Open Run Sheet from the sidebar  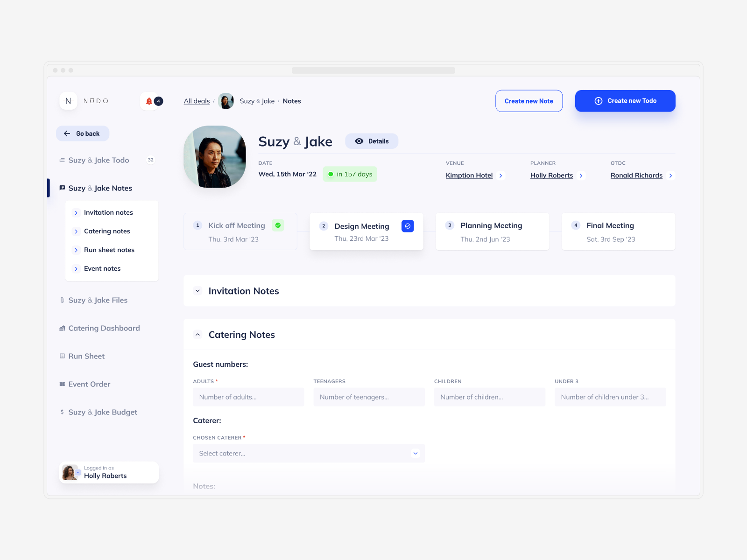(86, 356)
